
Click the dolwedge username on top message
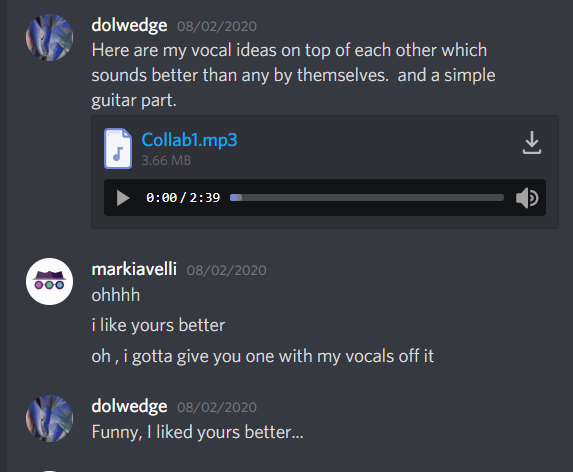[129, 25]
